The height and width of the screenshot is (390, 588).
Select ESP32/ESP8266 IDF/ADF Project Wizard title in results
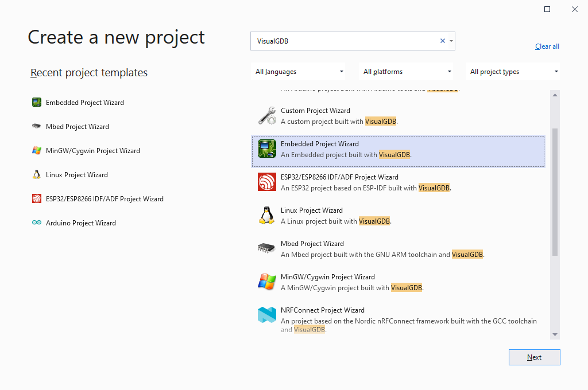pyautogui.click(x=339, y=177)
